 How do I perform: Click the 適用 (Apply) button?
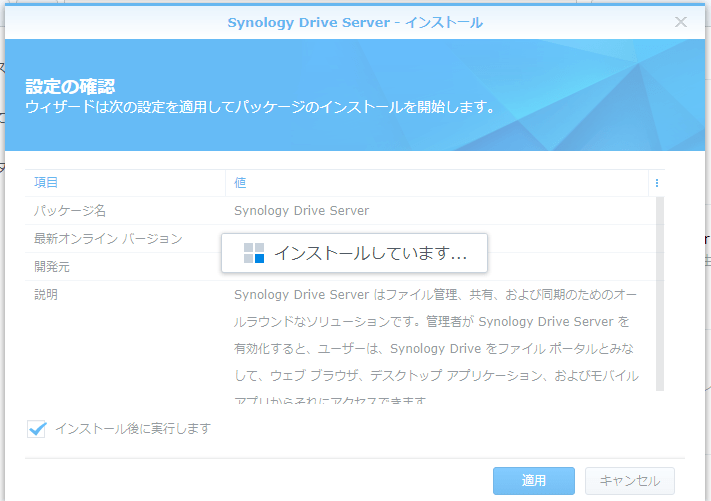tap(534, 481)
